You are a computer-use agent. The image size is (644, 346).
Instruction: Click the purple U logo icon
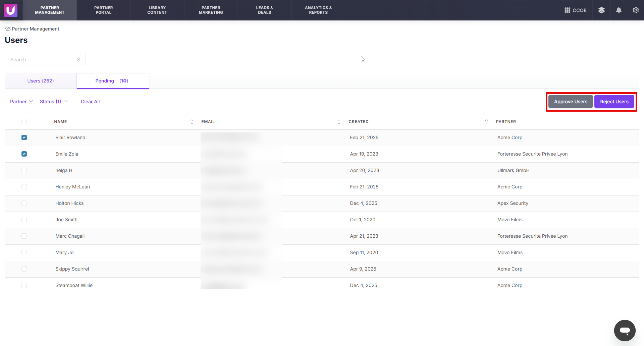[10, 10]
